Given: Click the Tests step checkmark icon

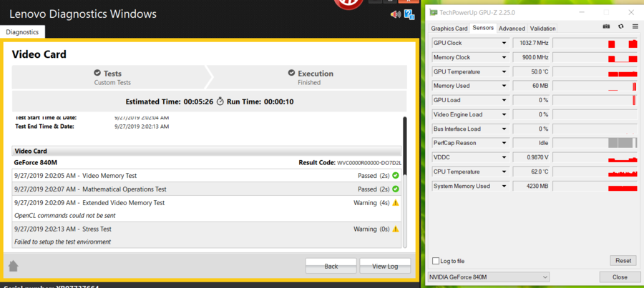Looking at the screenshot, I should pyautogui.click(x=97, y=73).
